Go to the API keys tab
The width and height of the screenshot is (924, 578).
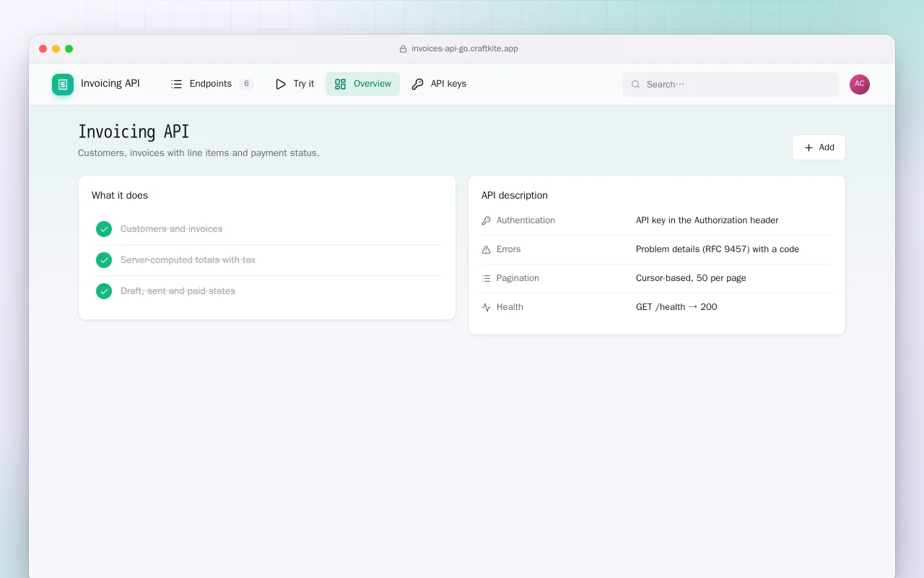pyautogui.click(x=439, y=84)
